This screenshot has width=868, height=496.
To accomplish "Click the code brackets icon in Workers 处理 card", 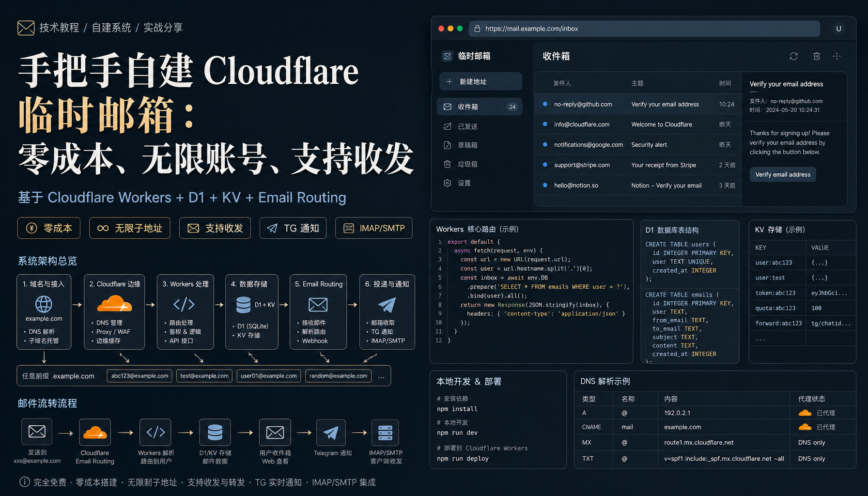I will [184, 304].
